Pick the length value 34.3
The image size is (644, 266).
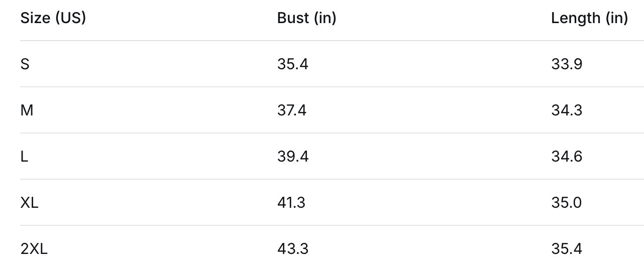coord(567,110)
